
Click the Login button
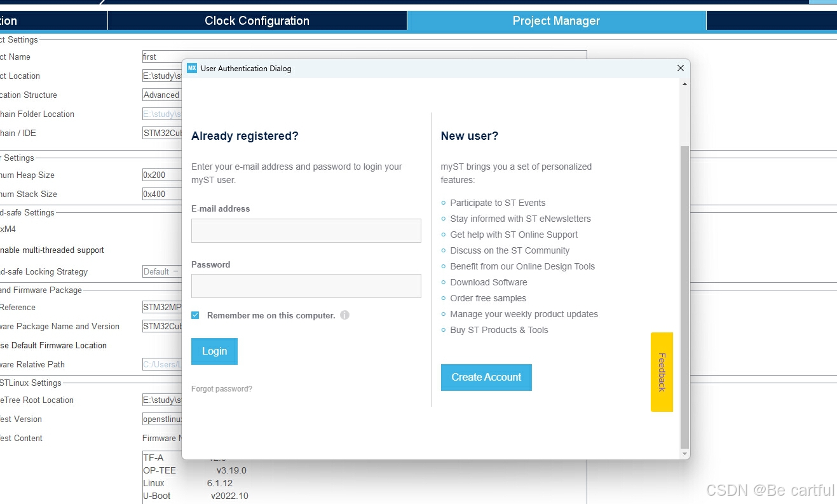[x=214, y=351]
